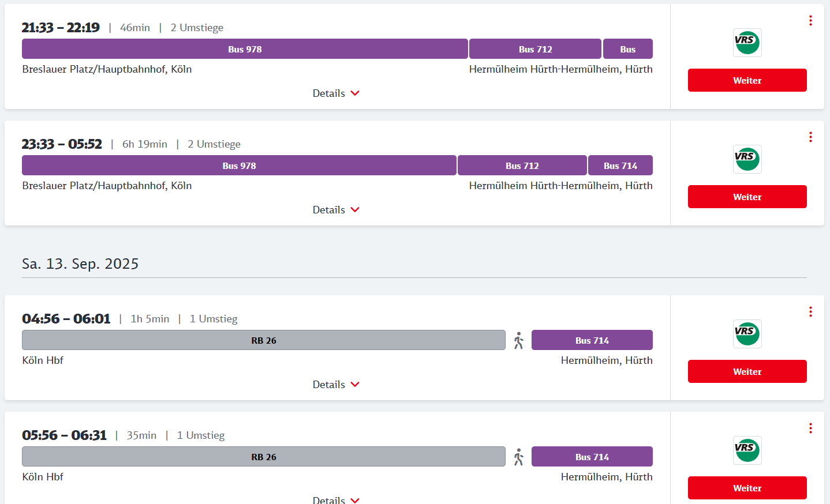Expand Details for the 23:33 – 05:52 trip

pyautogui.click(x=336, y=210)
